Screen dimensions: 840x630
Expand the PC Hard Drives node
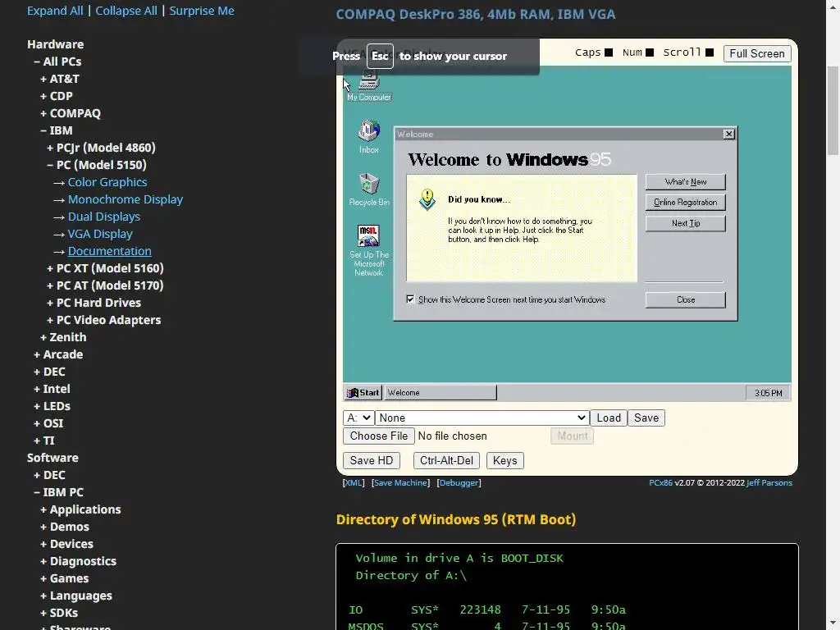tap(94, 303)
